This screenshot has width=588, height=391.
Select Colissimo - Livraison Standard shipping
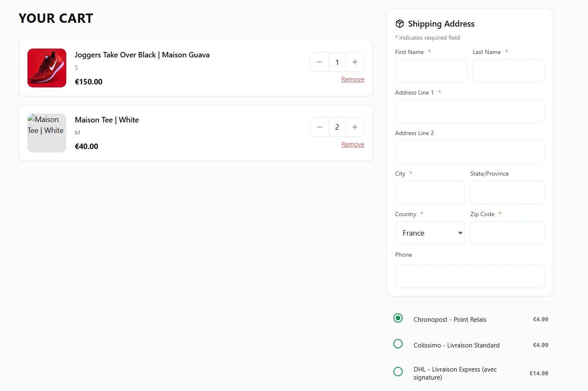pyautogui.click(x=398, y=344)
